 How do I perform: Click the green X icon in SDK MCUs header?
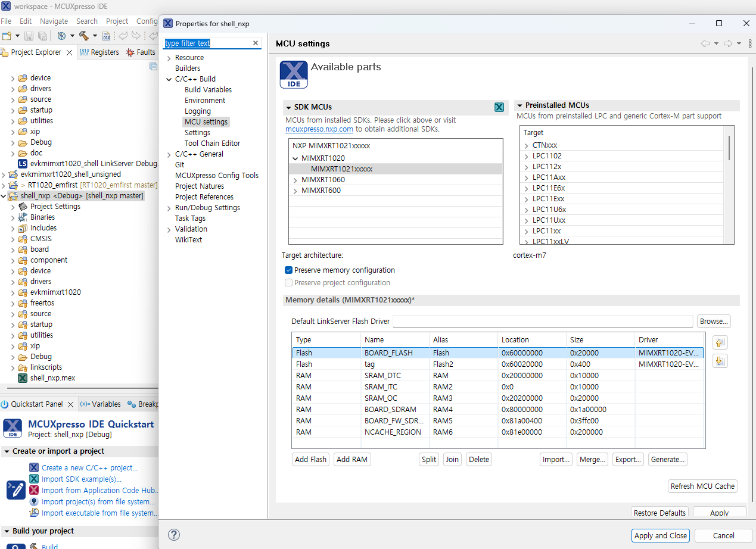pos(499,107)
